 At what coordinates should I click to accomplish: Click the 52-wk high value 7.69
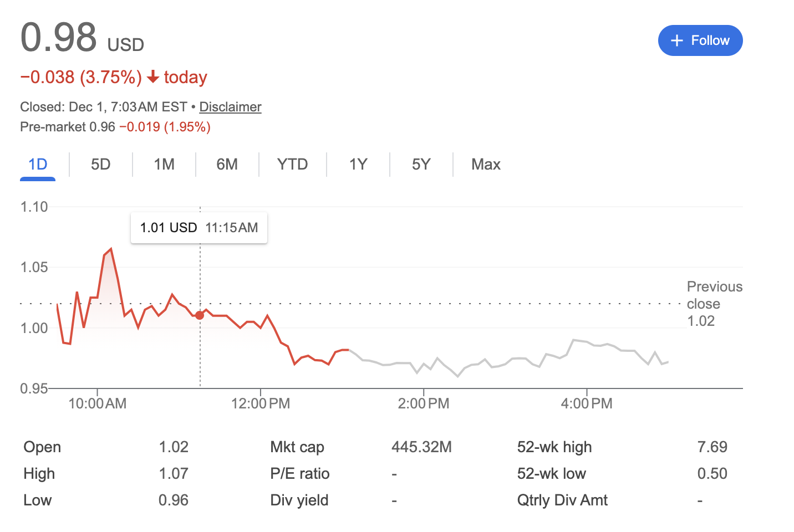[x=712, y=447]
